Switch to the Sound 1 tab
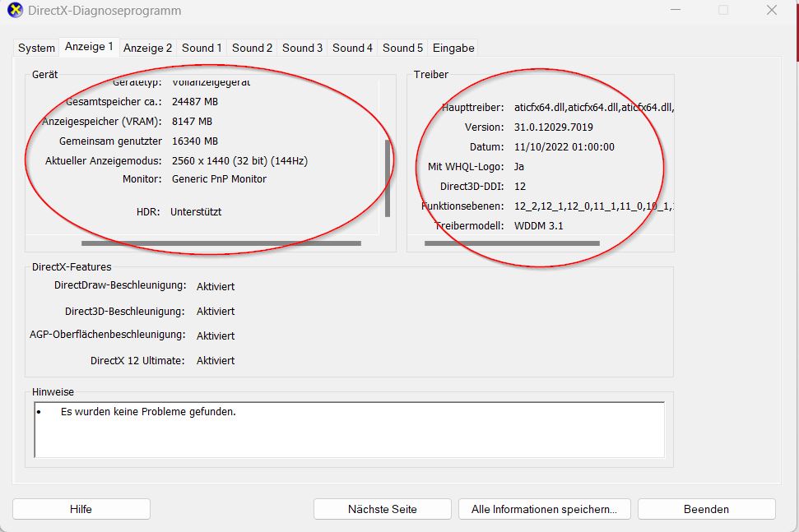 [x=202, y=48]
